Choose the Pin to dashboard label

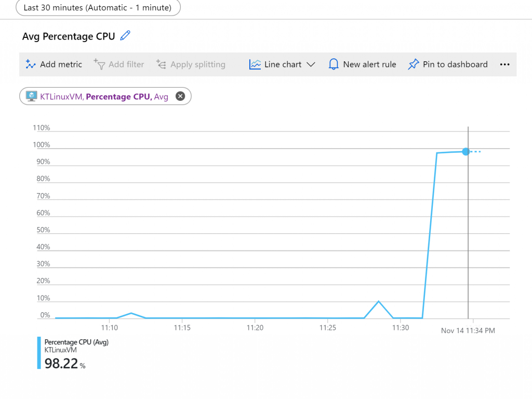[455, 64]
